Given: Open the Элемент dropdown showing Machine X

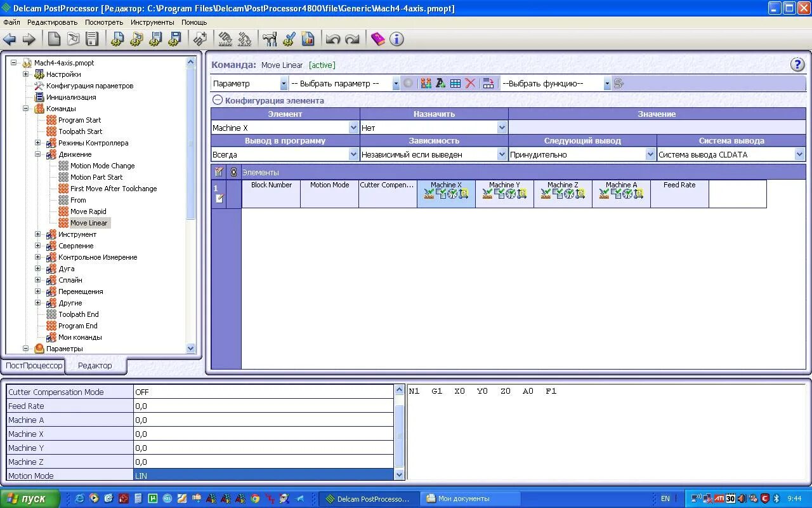Looking at the screenshot, I should 354,128.
